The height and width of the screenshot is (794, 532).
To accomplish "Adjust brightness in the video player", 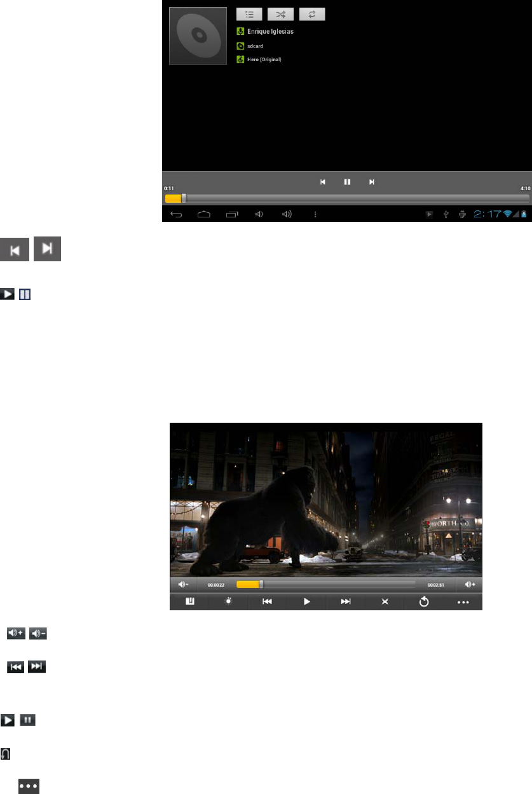I will click(228, 601).
